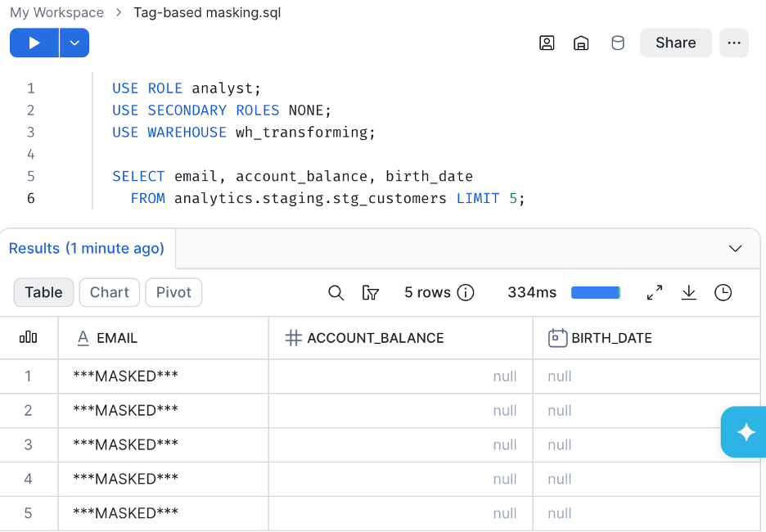This screenshot has height=532, width=766.
Task: Switch to Pivot view
Action: click(x=173, y=292)
